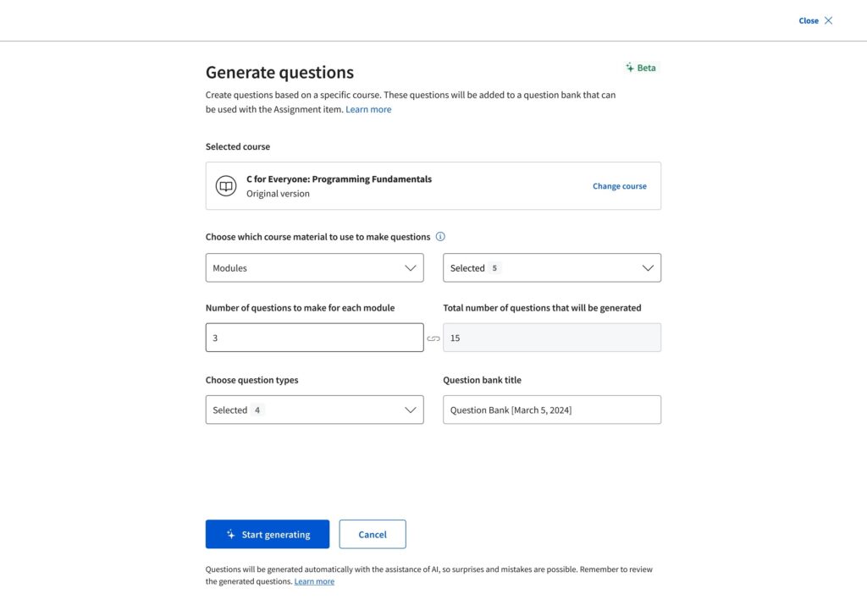
Task: Click the C for Everyone course title
Action: [x=339, y=179]
